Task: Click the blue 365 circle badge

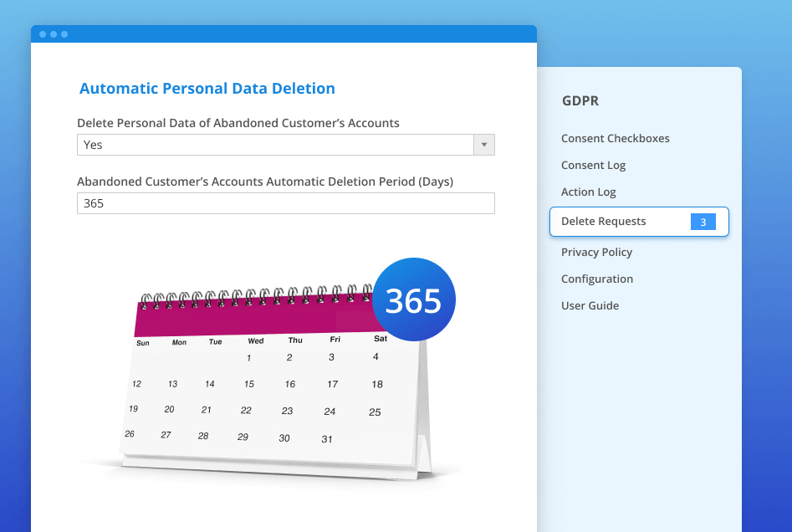Action: coord(414,299)
